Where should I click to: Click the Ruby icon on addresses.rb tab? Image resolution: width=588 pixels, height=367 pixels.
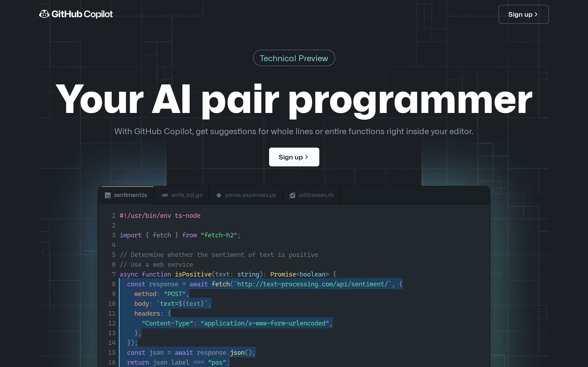292,195
